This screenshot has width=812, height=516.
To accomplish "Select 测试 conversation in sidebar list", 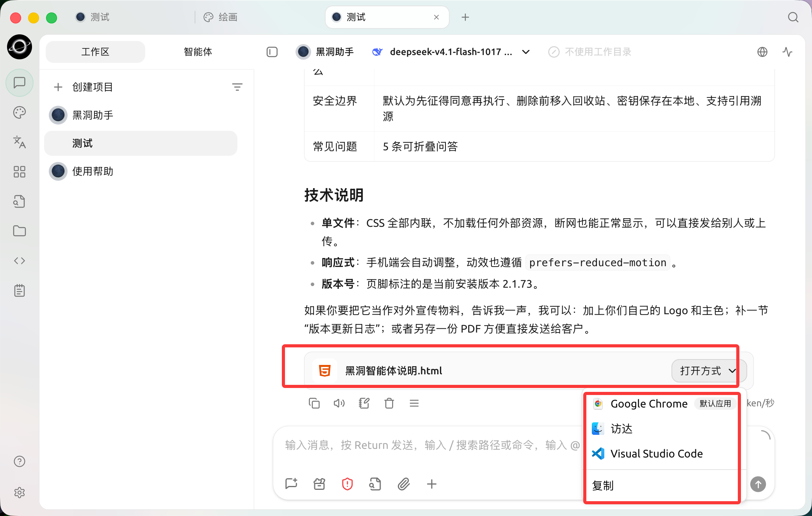I will 141,143.
